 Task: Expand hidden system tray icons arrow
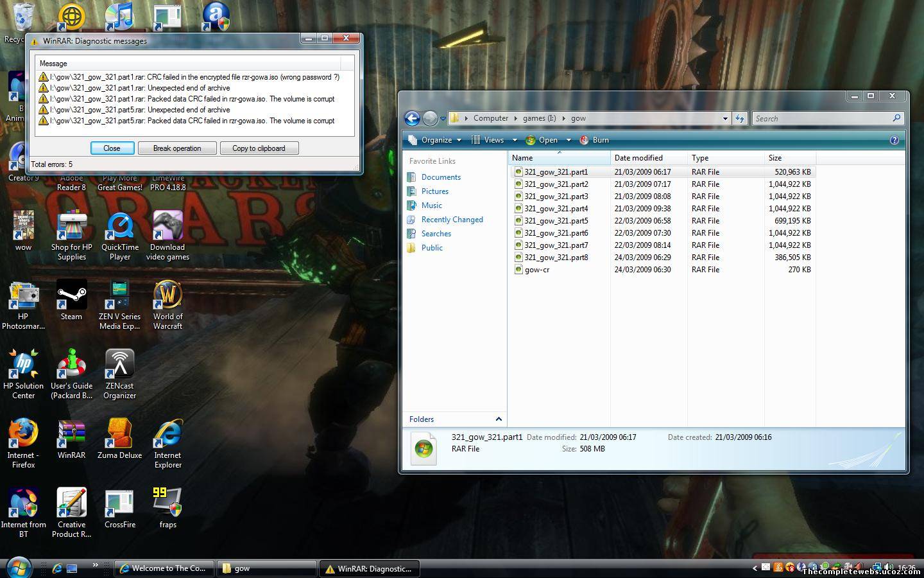[x=755, y=568]
